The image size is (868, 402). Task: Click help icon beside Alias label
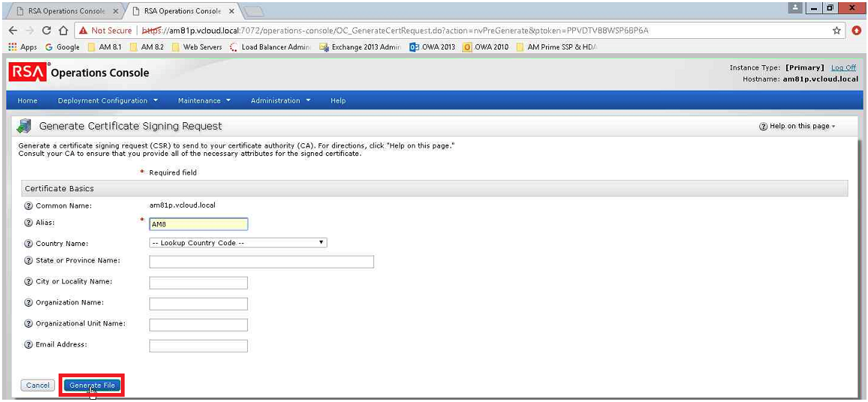point(29,223)
